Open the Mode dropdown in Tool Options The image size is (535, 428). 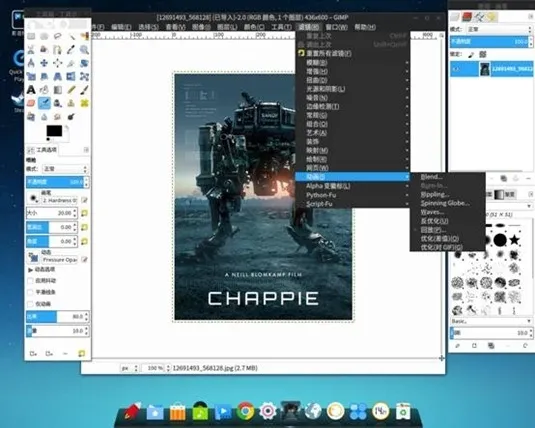(65, 169)
